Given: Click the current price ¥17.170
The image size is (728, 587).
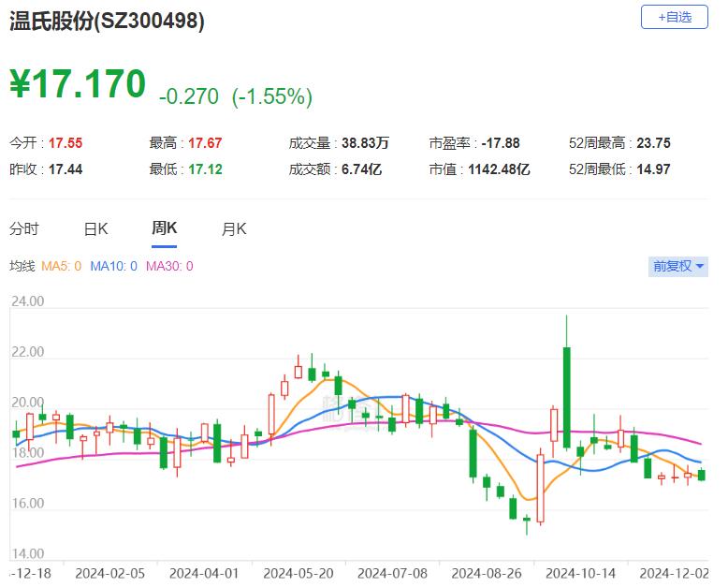Looking at the screenshot, I should (78, 84).
